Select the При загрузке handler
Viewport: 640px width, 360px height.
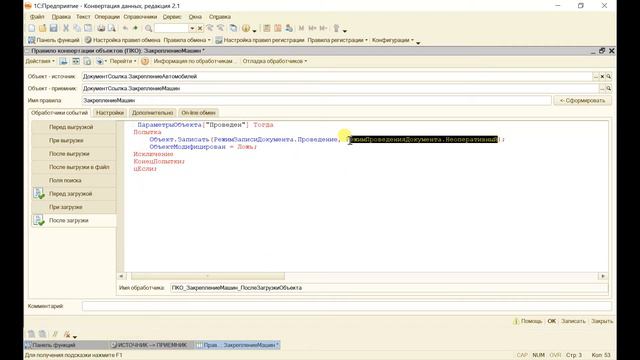point(74,207)
